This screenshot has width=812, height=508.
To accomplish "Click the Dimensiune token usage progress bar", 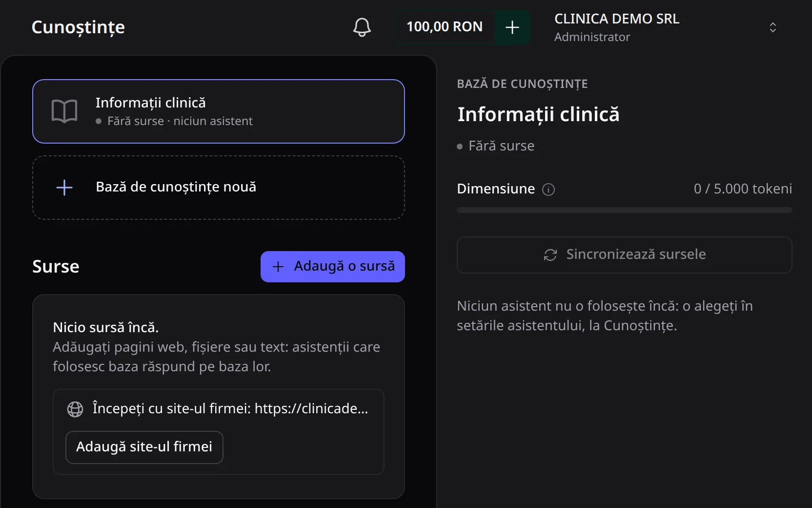I will (624, 210).
